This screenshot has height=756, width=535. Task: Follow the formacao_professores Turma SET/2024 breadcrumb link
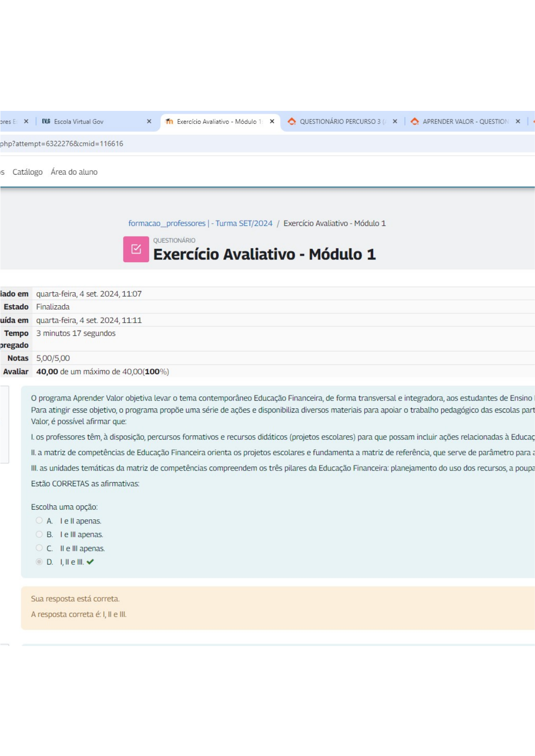click(200, 224)
